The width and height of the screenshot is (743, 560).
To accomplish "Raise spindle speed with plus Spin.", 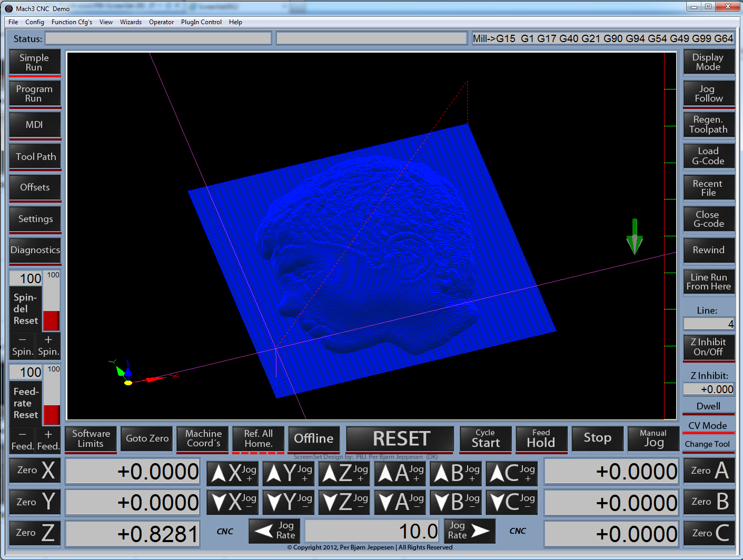I will click(48, 346).
